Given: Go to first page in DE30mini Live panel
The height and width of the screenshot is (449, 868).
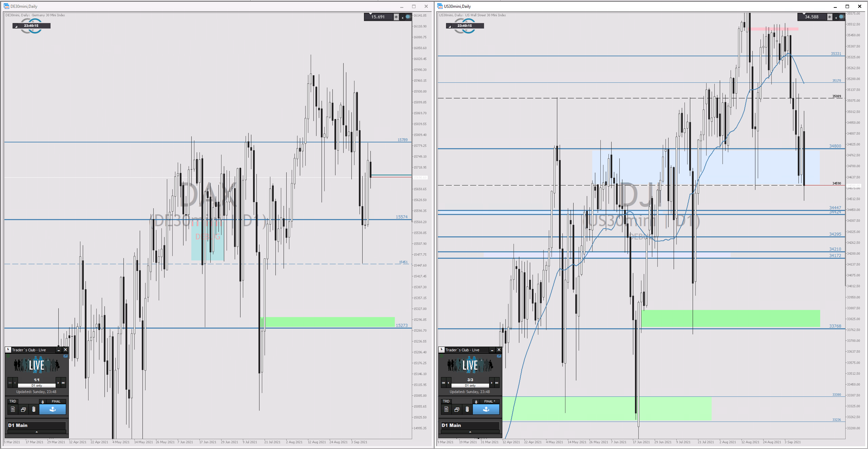Looking at the screenshot, I should [10, 383].
